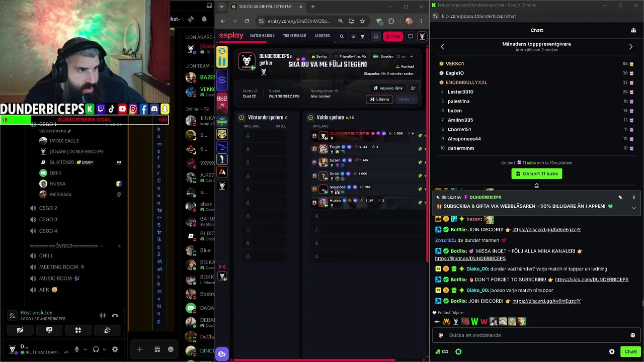
Task: Share screen in Discord
Action: (x=49, y=330)
